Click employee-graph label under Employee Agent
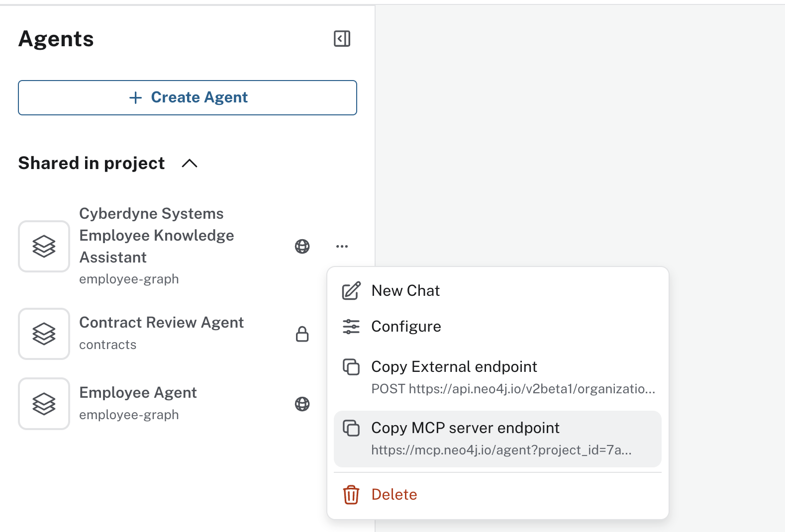Viewport: 785px width, 532px height. pos(129,415)
